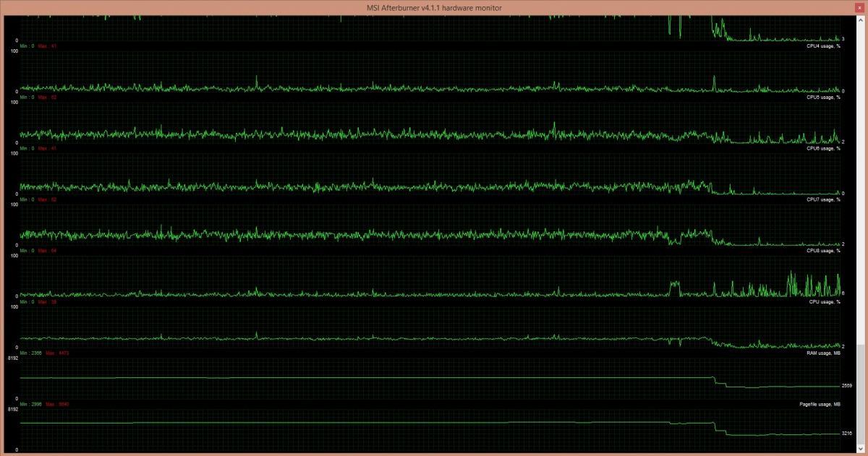Select the Pagefile usage current value 3216

tap(847, 434)
